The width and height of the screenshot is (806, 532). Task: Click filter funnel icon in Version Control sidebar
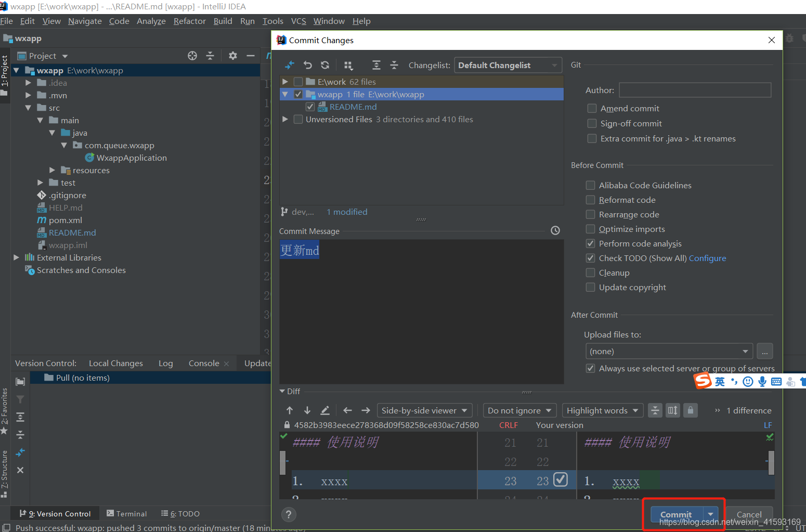click(20, 399)
